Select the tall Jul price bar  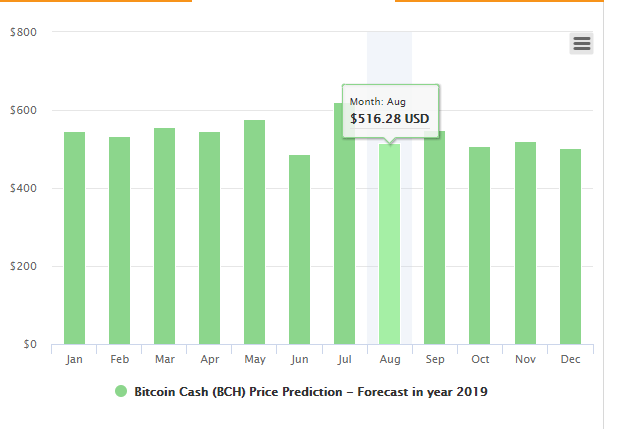(x=344, y=240)
